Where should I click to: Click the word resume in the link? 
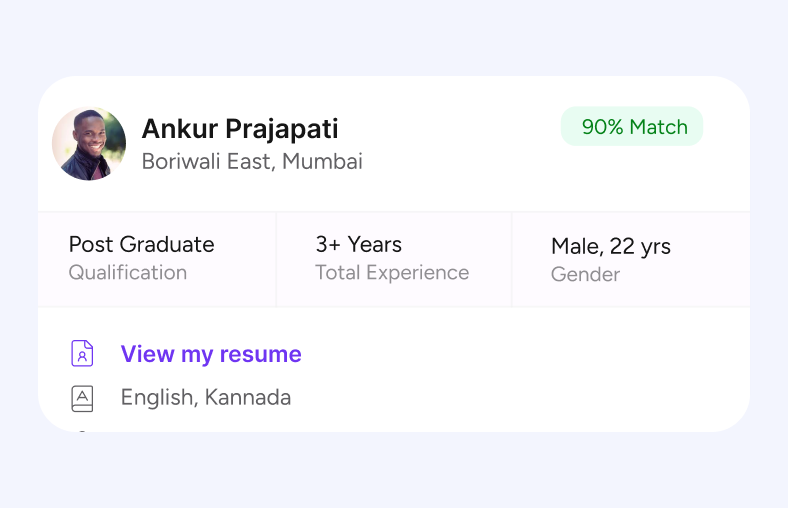(x=262, y=354)
